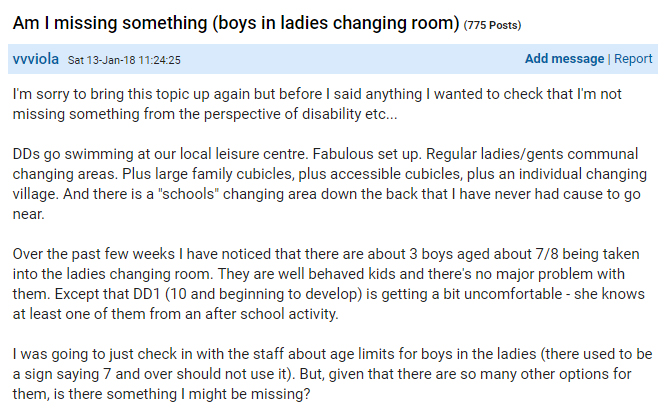Click the paragraph starting 'I'm sorry to bring'
This screenshot has width=668, height=419.
pyautogui.click(x=317, y=104)
